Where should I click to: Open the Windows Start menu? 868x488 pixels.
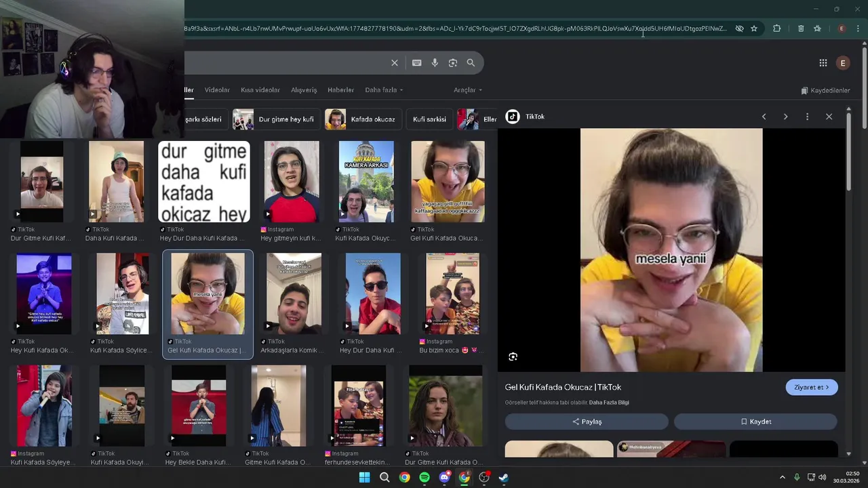(x=364, y=477)
